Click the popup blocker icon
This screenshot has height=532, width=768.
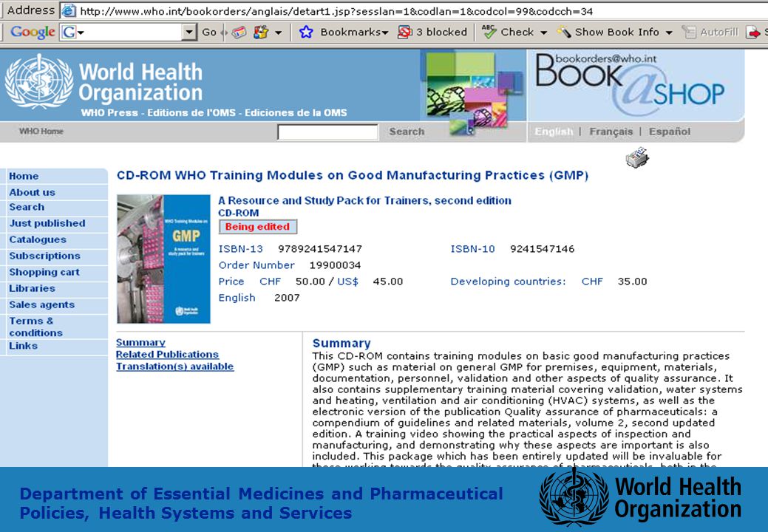click(405, 33)
